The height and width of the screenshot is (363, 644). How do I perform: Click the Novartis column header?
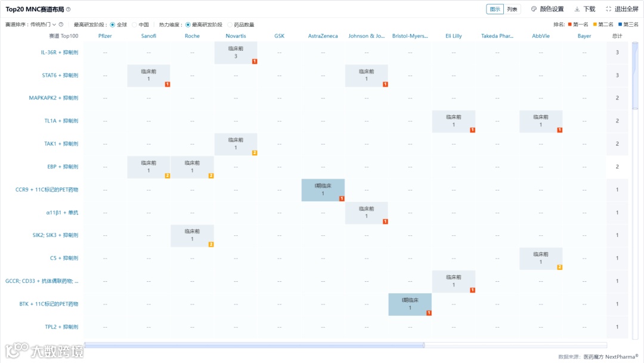[236, 36]
